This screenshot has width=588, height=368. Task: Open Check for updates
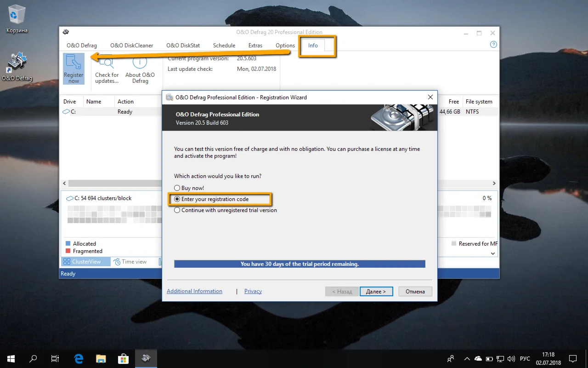[107, 69]
